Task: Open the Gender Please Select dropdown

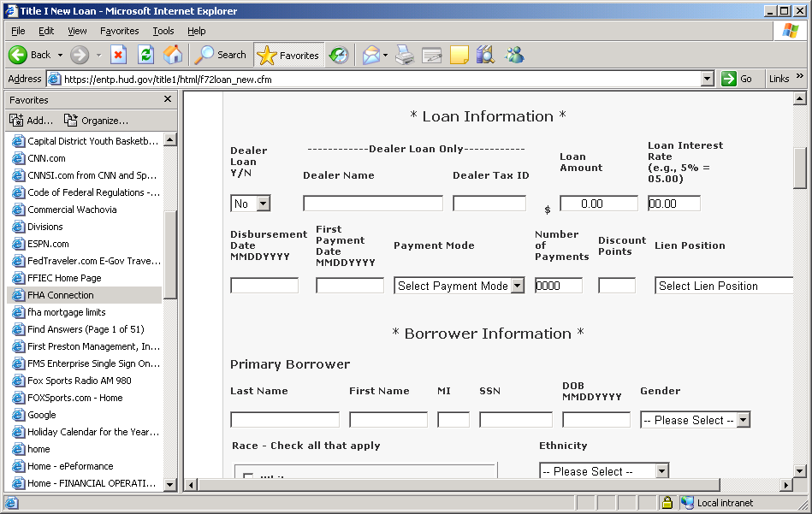Action: [695, 420]
